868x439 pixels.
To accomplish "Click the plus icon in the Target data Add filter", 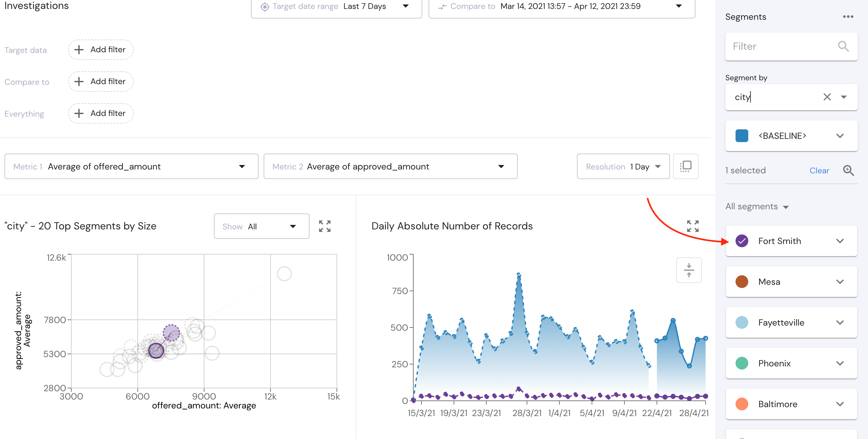I will point(79,50).
